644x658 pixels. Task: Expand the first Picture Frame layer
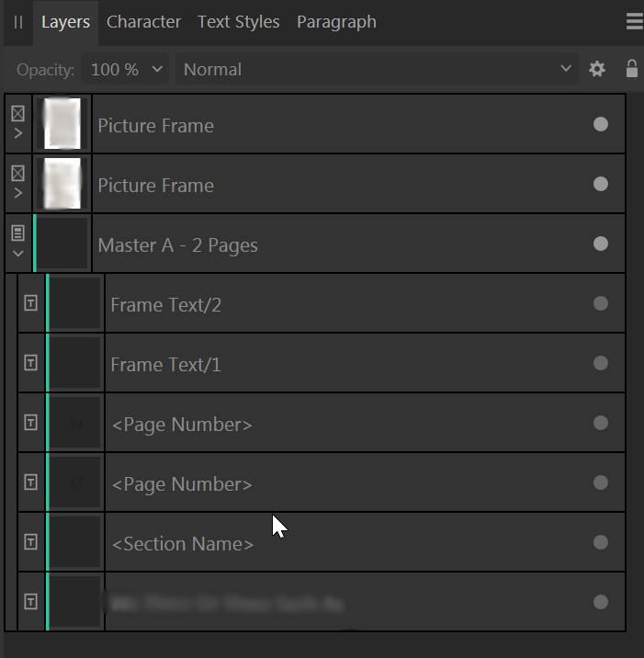coord(18,134)
